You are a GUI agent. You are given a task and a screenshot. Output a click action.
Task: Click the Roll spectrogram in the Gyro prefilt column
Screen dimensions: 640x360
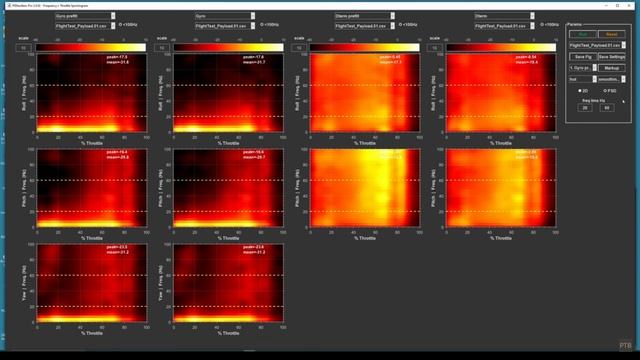coord(92,93)
